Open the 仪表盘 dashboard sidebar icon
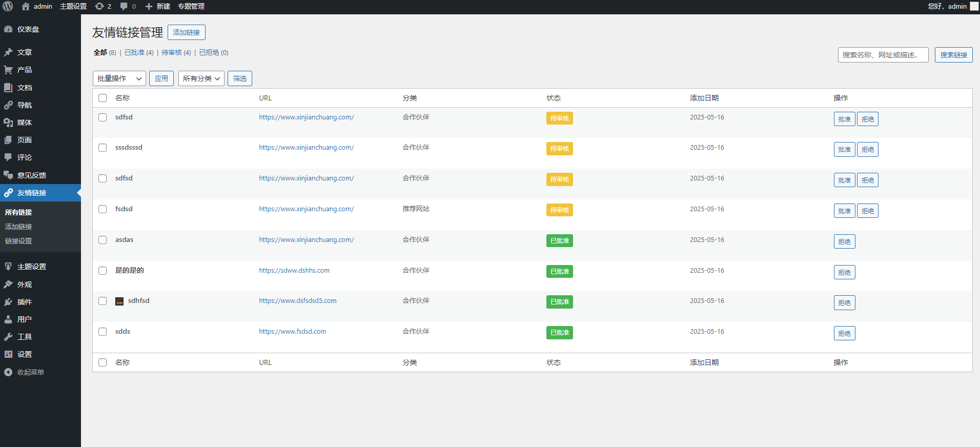Viewport: 980px width, 447px height. point(9,29)
